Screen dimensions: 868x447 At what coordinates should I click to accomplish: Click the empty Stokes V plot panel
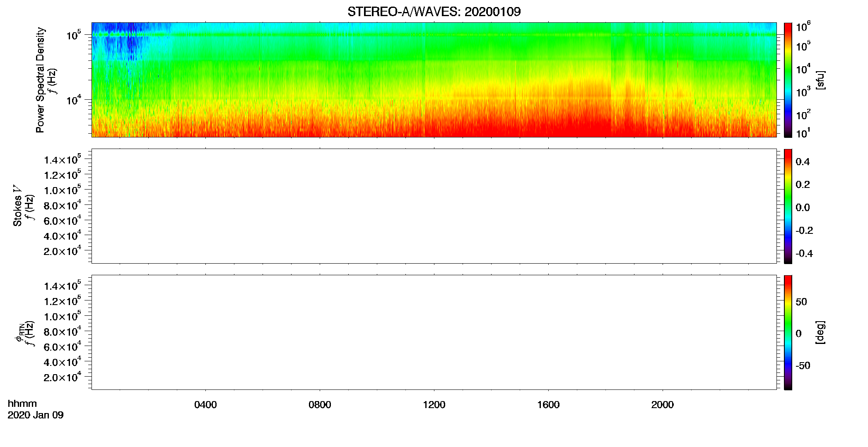coord(434,206)
